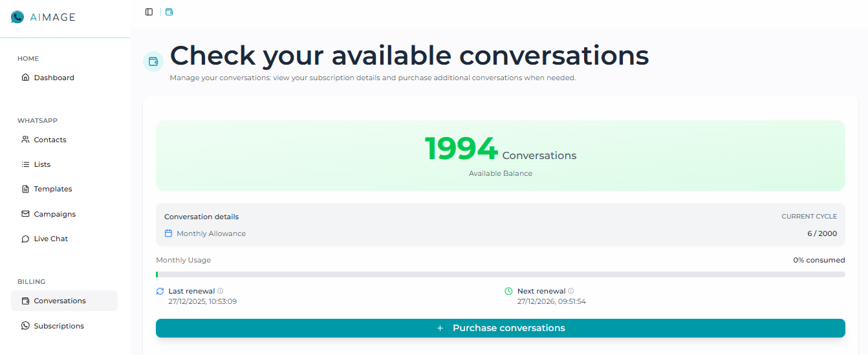The height and width of the screenshot is (355, 868).
Task: Click the Templates document icon
Action: 26,189
